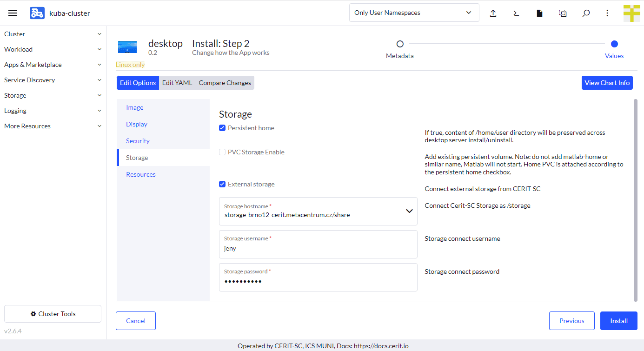
Task: Toggle the PVC Storage Enable checkbox
Action: click(x=222, y=152)
